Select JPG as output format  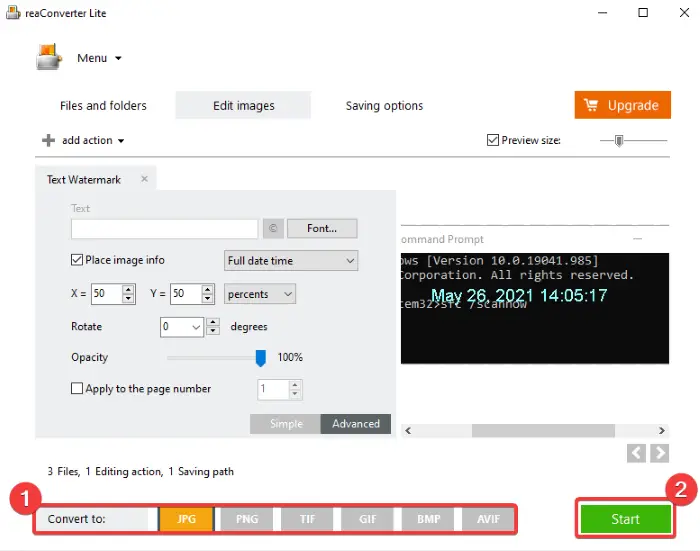point(186,519)
